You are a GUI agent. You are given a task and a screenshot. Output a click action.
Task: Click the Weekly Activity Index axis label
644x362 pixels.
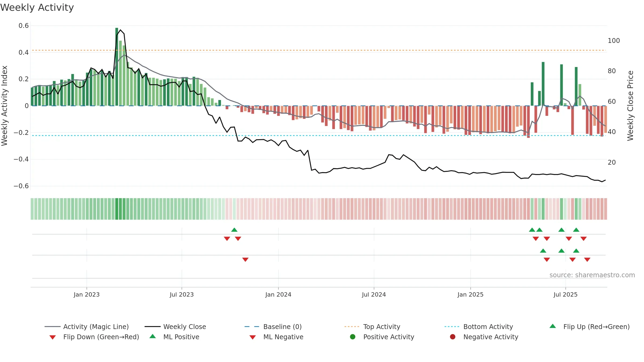click(4, 106)
